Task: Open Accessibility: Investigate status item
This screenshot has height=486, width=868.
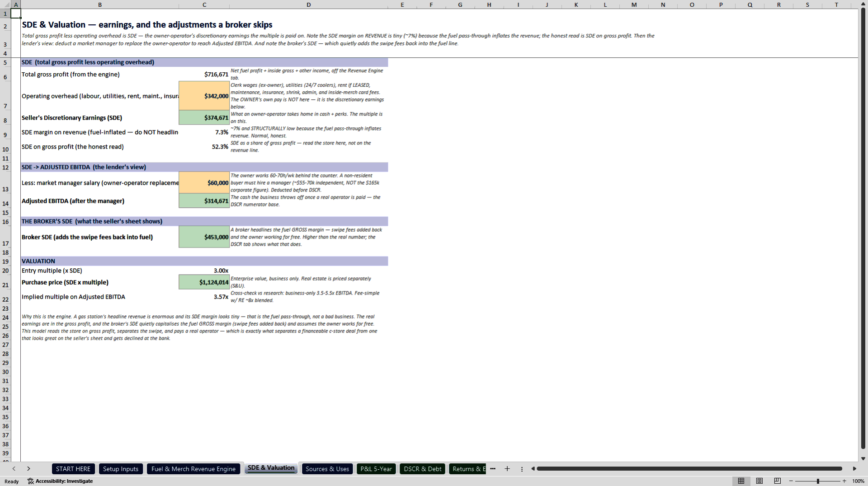Action: coord(60,481)
